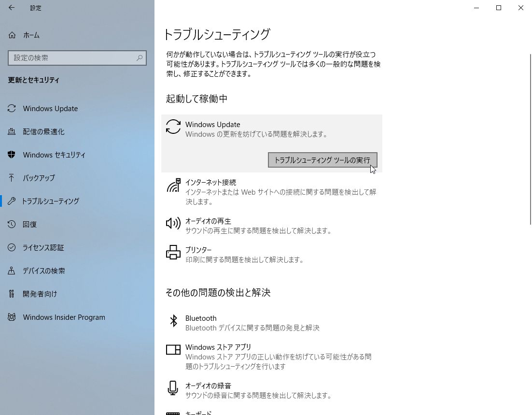The width and height of the screenshot is (532, 415).
Task: Click the 回復 history icon
Action: tap(12, 224)
